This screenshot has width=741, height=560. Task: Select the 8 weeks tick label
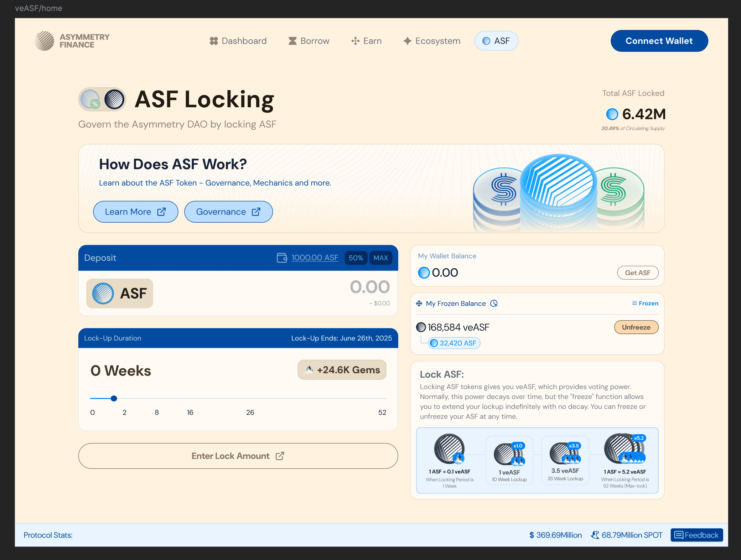coord(157,412)
